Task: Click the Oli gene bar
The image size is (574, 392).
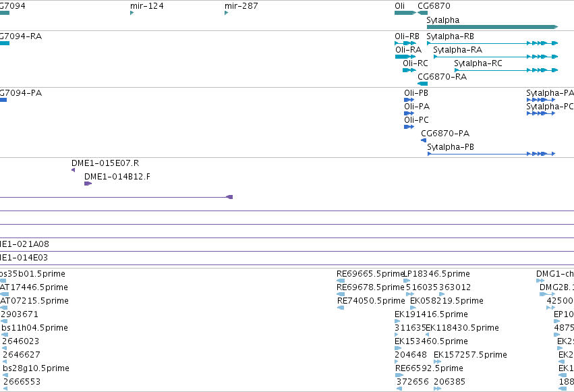Action: pyautogui.click(x=405, y=13)
